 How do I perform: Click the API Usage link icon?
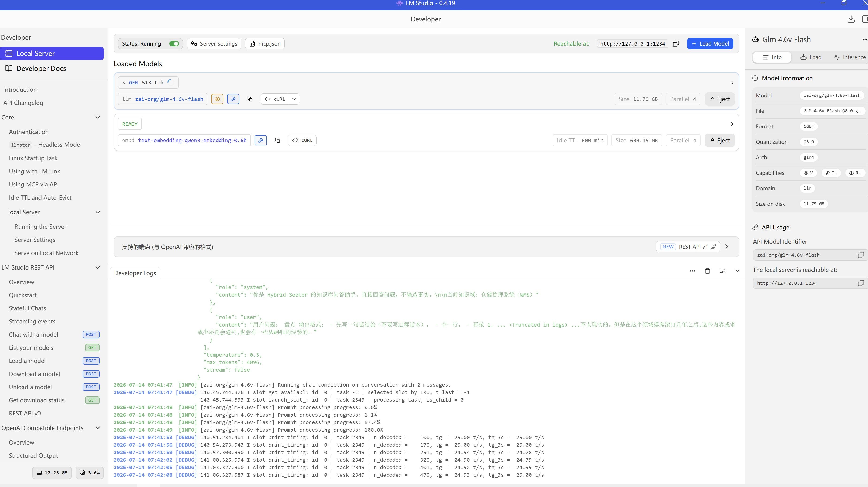(x=755, y=227)
